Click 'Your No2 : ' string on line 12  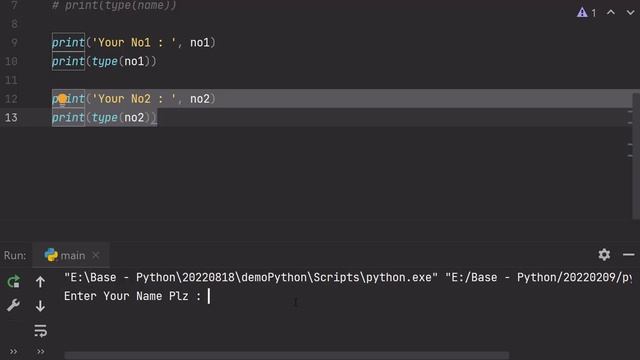(x=134, y=99)
